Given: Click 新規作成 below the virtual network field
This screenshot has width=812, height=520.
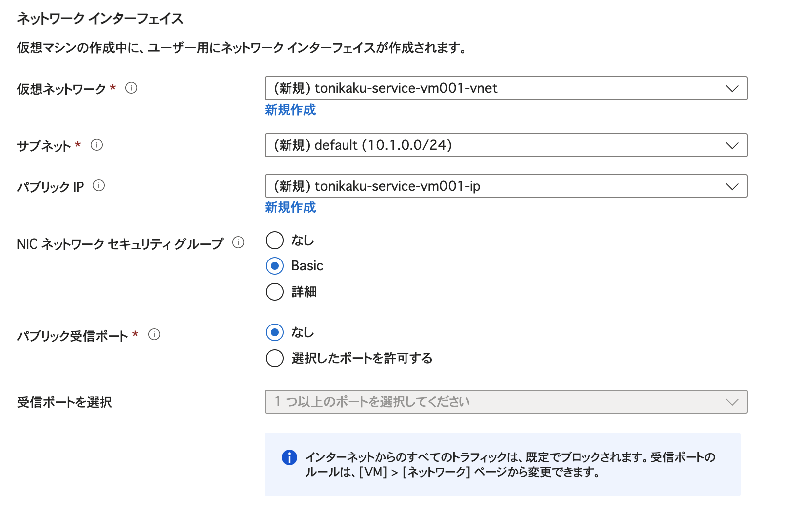Looking at the screenshot, I should 290,110.
